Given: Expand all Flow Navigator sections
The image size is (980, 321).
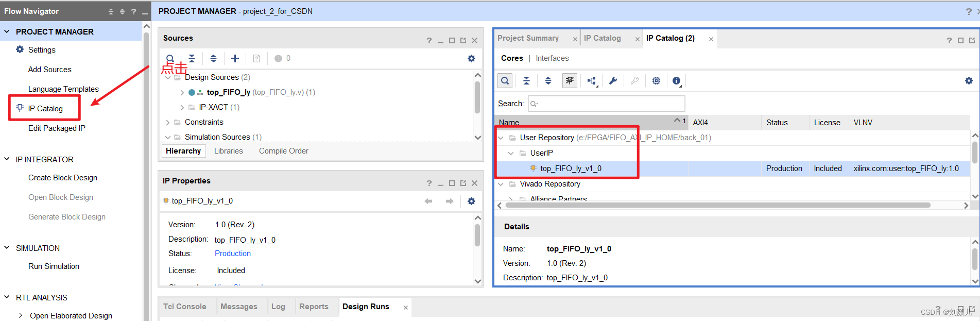Looking at the screenshot, I should point(122,11).
